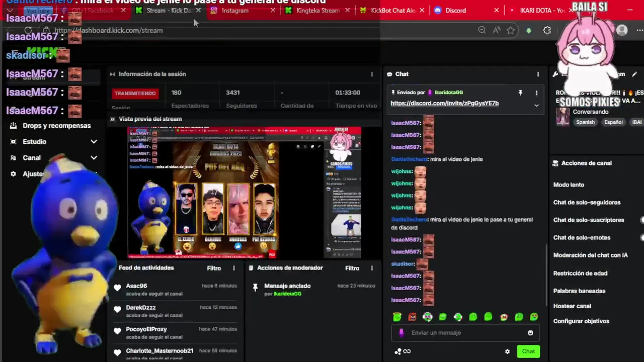The height and width of the screenshot is (362, 644).
Task: Open the browser profile avatar
Action: [622, 30]
